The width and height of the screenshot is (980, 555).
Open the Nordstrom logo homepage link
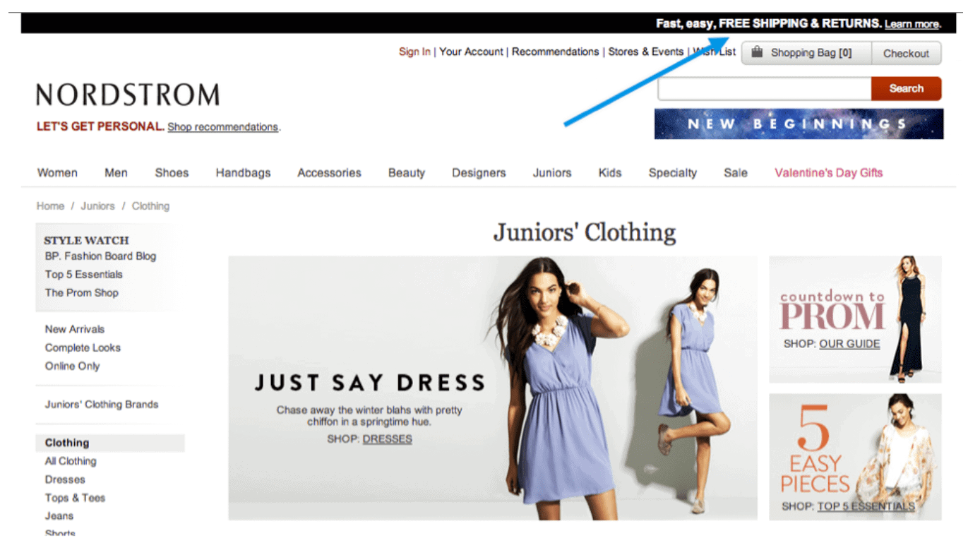[128, 95]
